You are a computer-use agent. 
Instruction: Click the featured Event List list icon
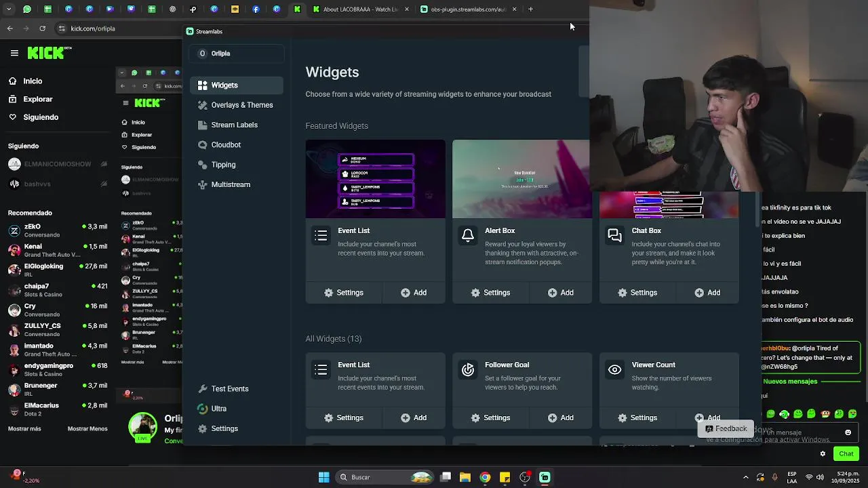coord(321,235)
